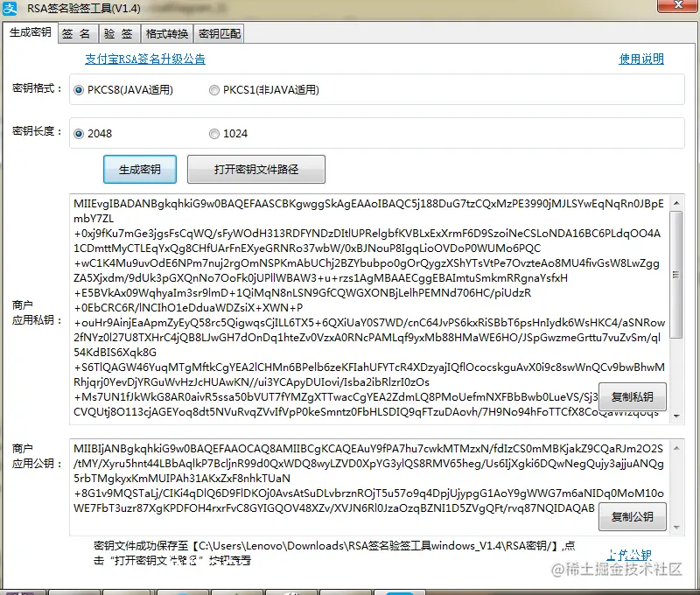
Task: Click the 生成密钥 button
Action: click(140, 169)
